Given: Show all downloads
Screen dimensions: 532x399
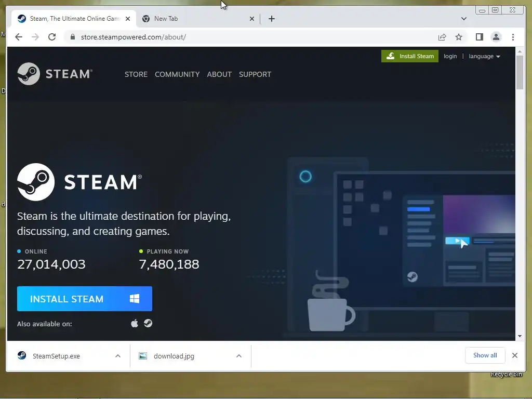Looking at the screenshot, I should click(x=485, y=355).
